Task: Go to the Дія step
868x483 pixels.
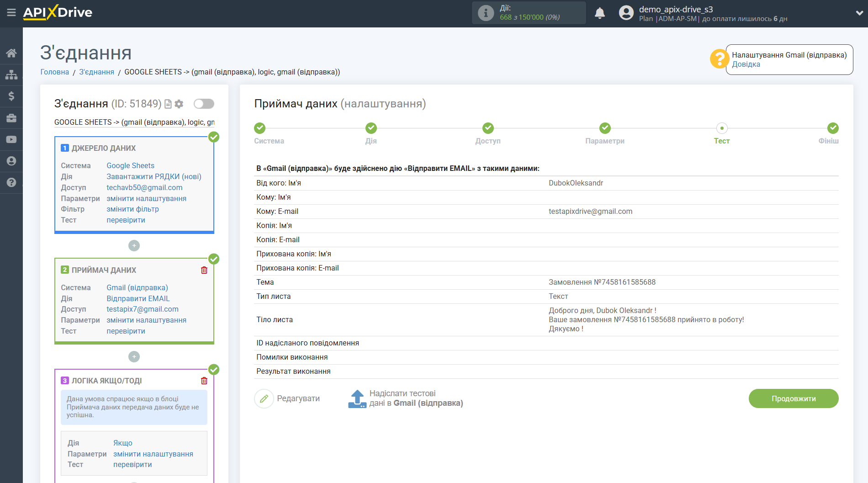Action: click(x=371, y=128)
